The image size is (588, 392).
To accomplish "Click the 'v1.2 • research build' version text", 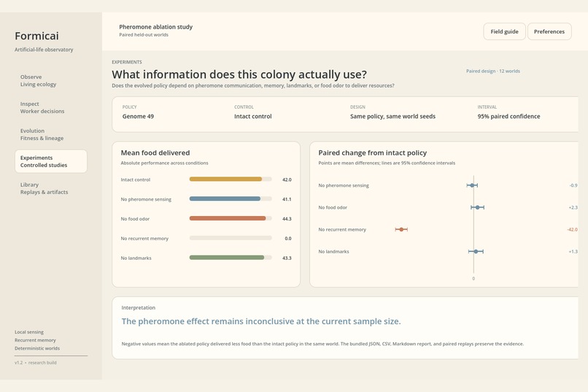I will (x=36, y=363).
